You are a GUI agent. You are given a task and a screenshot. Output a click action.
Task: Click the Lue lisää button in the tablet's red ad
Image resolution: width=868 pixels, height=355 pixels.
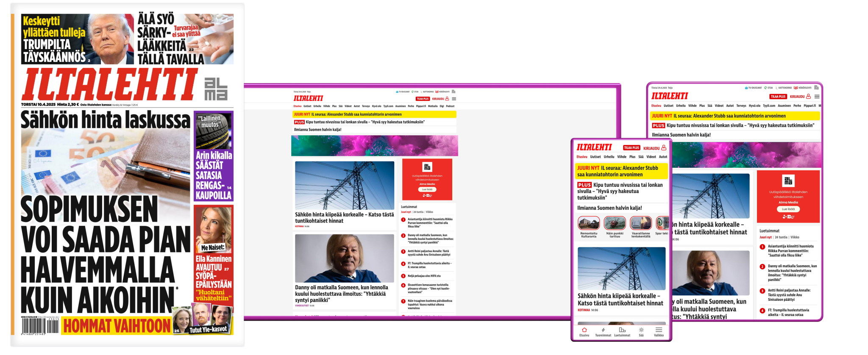click(x=788, y=209)
